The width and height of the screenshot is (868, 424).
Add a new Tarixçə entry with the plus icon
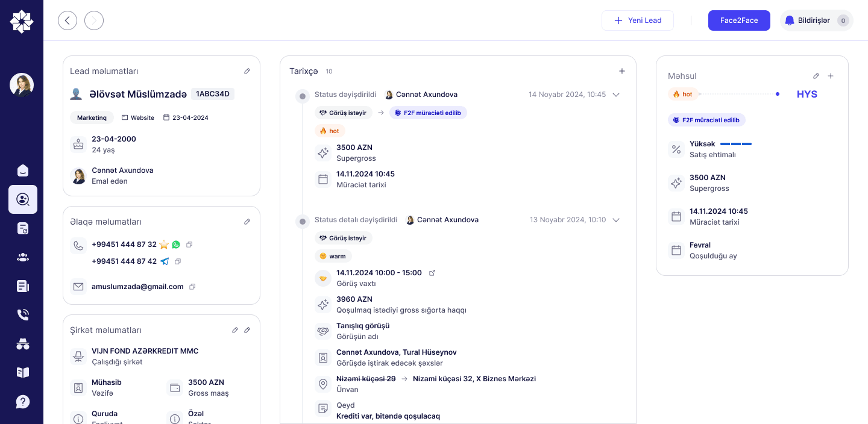click(x=622, y=71)
